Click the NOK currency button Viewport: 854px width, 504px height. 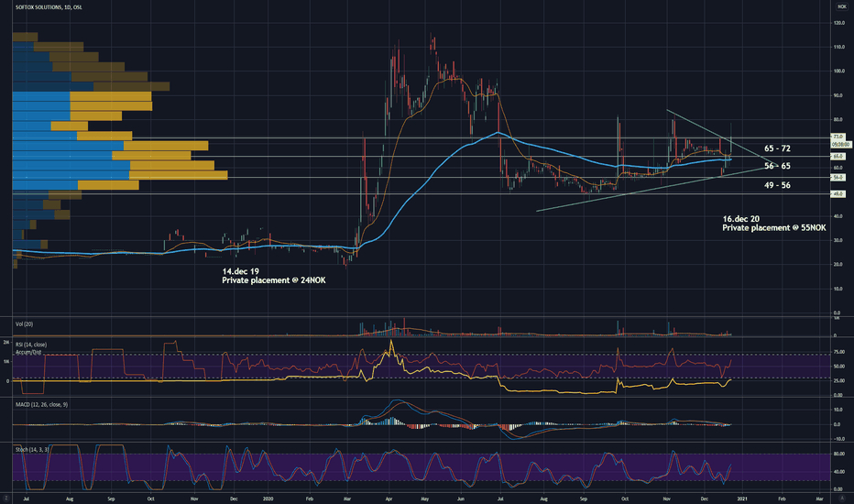pos(841,6)
